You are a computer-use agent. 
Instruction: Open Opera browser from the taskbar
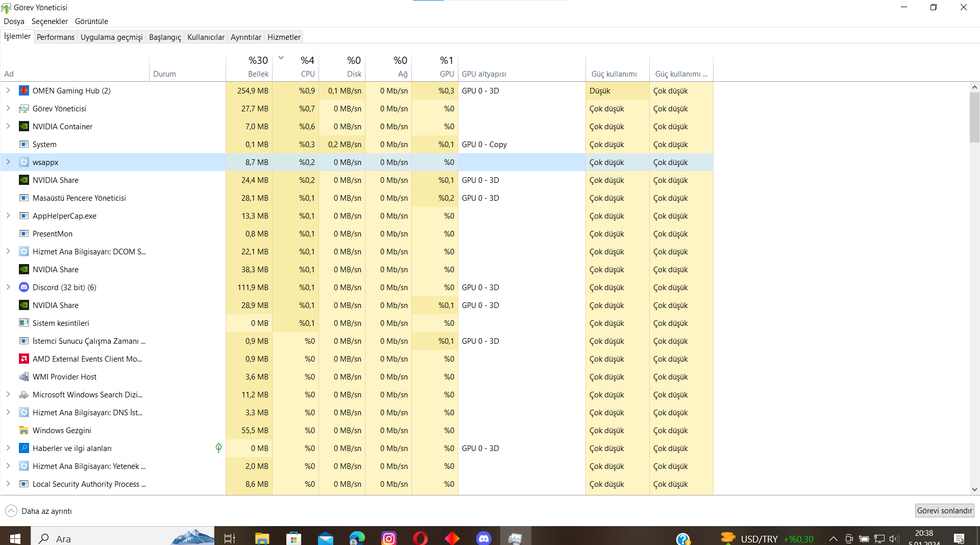[420, 538]
